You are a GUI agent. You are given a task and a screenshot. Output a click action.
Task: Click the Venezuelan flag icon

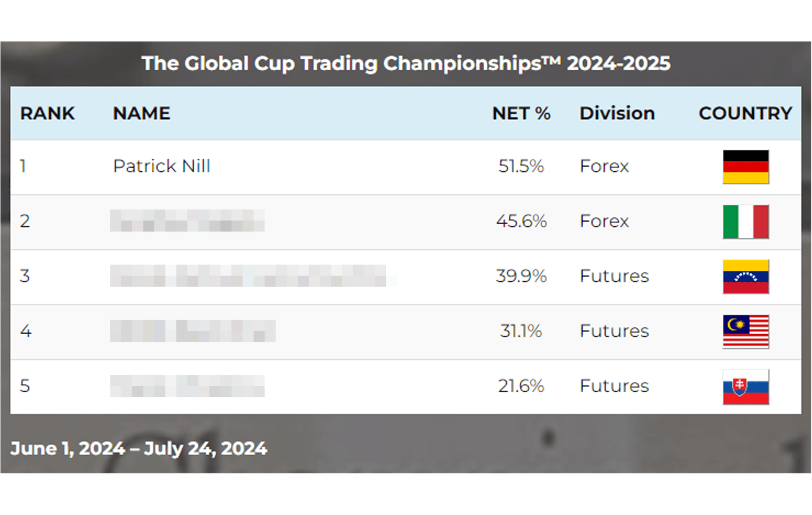(746, 277)
